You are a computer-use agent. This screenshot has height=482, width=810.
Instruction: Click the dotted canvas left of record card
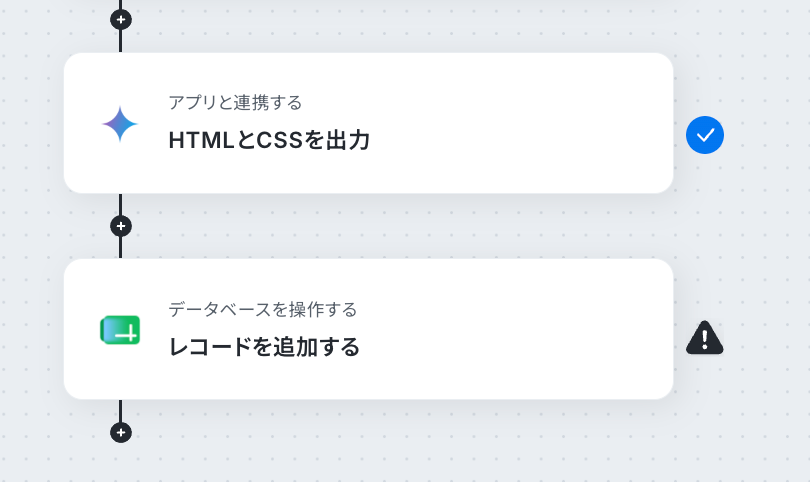coord(31,329)
